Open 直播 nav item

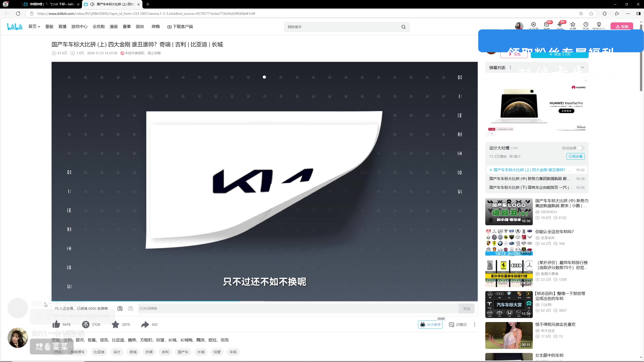tap(62, 27)
